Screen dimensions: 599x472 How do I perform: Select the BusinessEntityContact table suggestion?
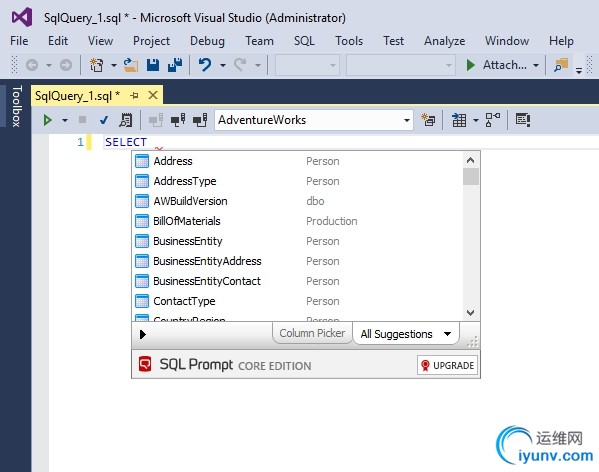click(298, 281)
